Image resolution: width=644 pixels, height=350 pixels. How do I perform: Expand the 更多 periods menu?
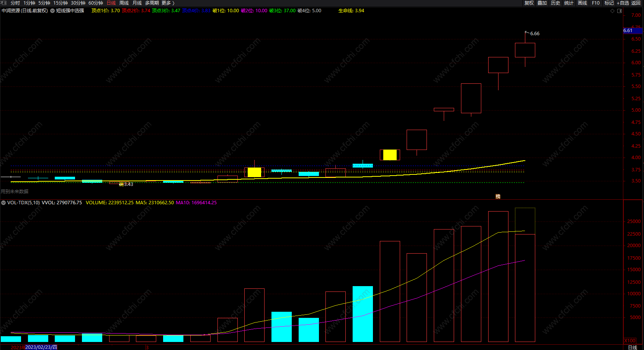168,3
